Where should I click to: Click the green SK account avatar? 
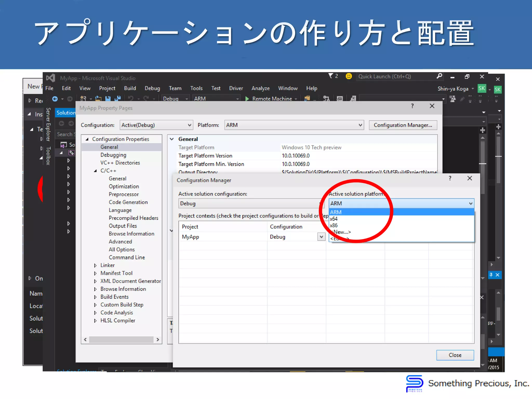coord(482,88)
